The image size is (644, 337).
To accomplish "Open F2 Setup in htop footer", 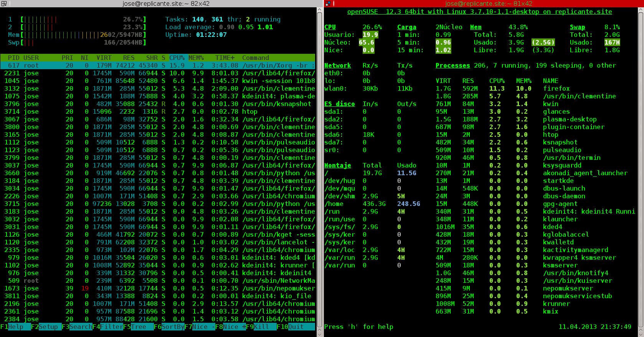I will (x=46, y=327).
